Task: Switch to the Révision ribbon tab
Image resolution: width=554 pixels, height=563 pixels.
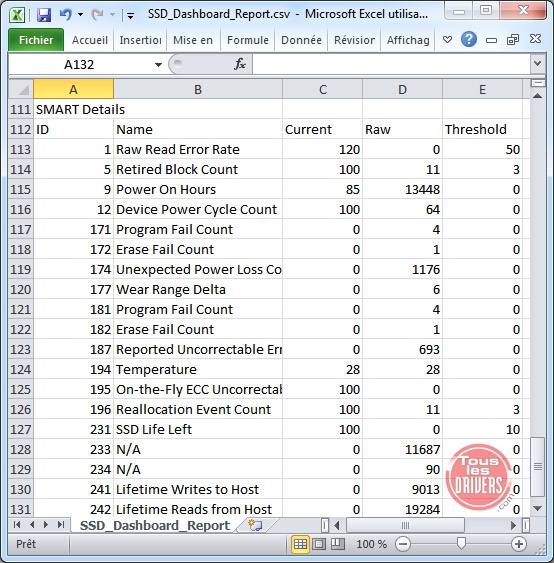Action: (354, 40)
